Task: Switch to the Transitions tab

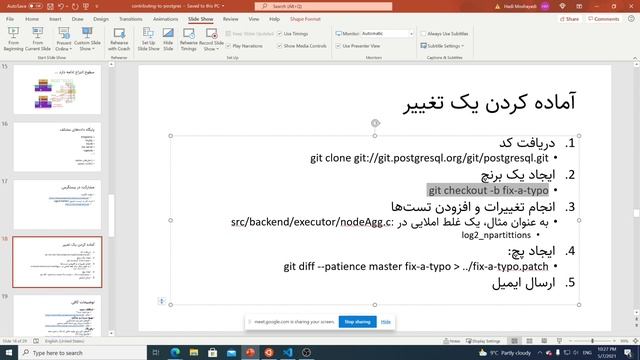Action: pyautogui.click(x=131, y=19)
